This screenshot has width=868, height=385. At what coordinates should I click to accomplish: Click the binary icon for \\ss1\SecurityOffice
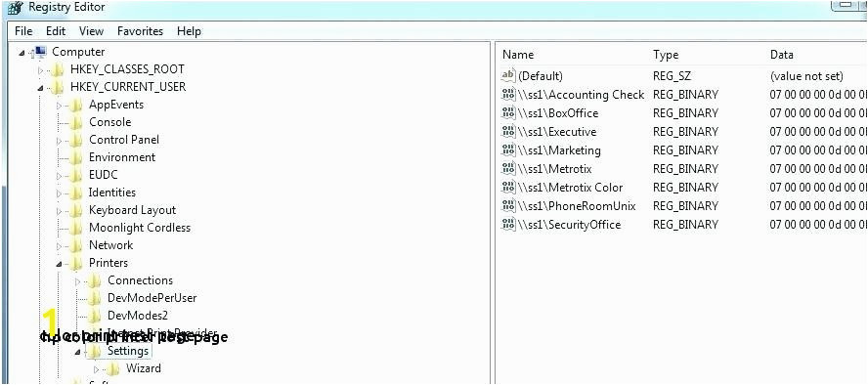point(507,225)
